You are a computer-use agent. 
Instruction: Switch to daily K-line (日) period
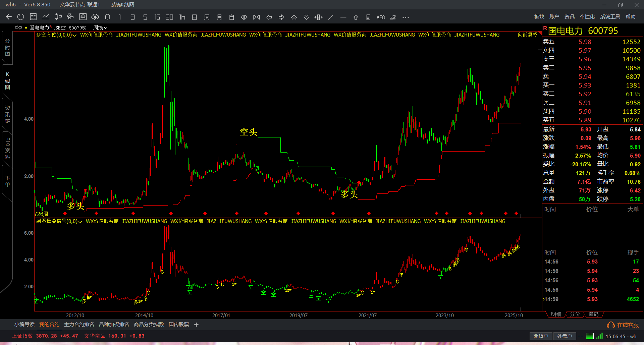pos(194,17)
